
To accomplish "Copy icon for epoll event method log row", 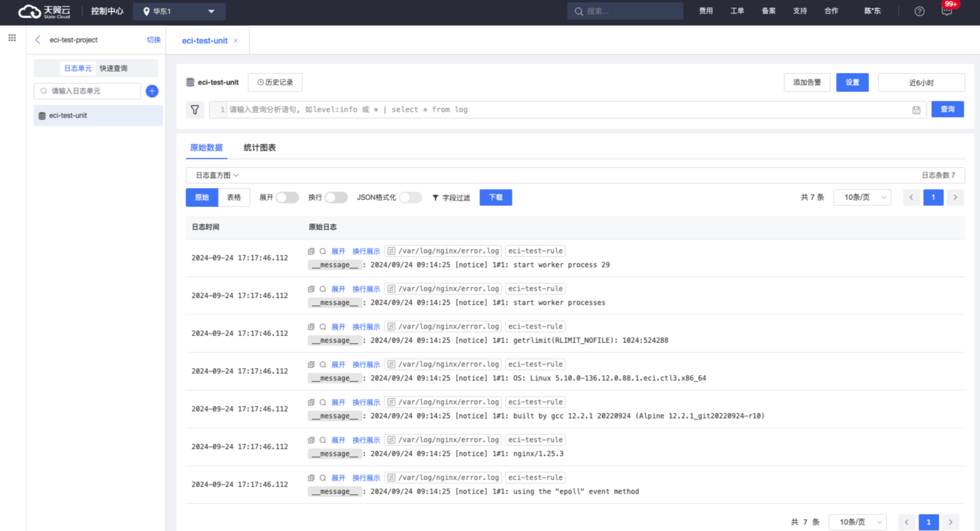I will click(x=311, y=478).
